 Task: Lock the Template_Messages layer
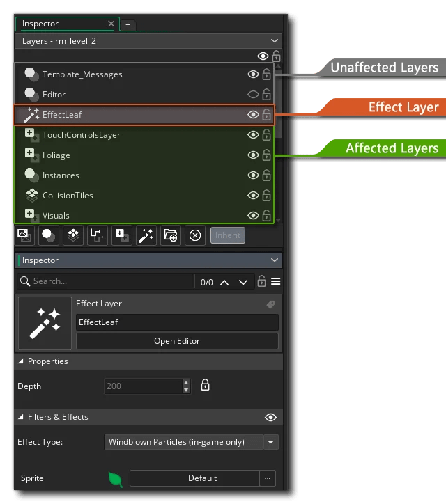click(266, 74)
